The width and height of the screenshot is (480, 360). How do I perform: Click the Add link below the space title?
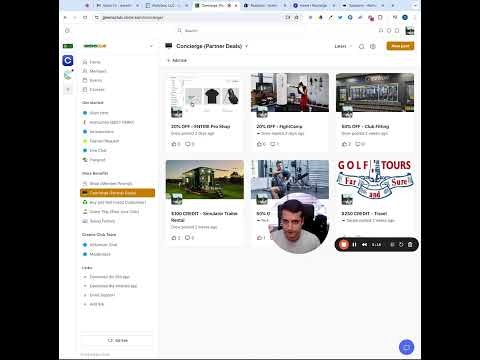(177, 60)
